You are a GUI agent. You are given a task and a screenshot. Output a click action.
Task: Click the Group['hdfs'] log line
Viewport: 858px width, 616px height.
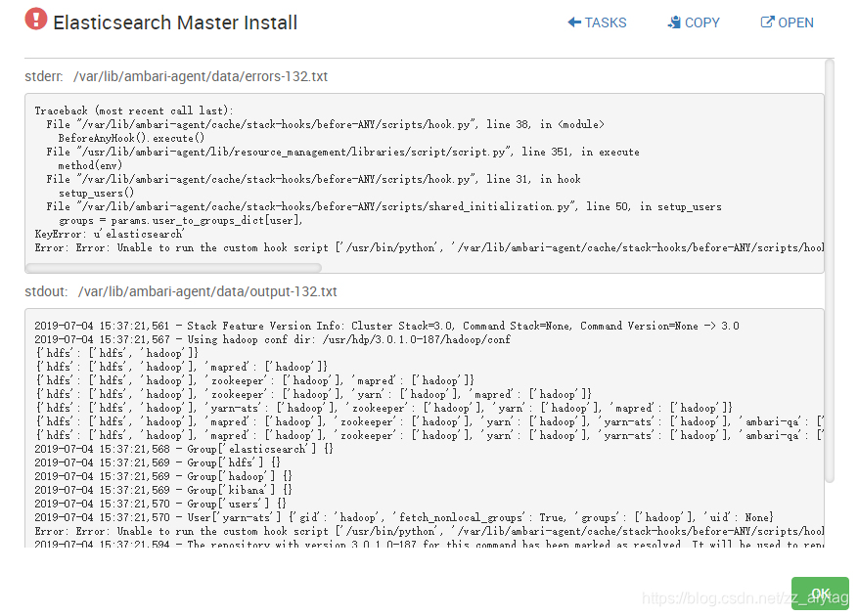pyautogui.click(x=158, y=462)
